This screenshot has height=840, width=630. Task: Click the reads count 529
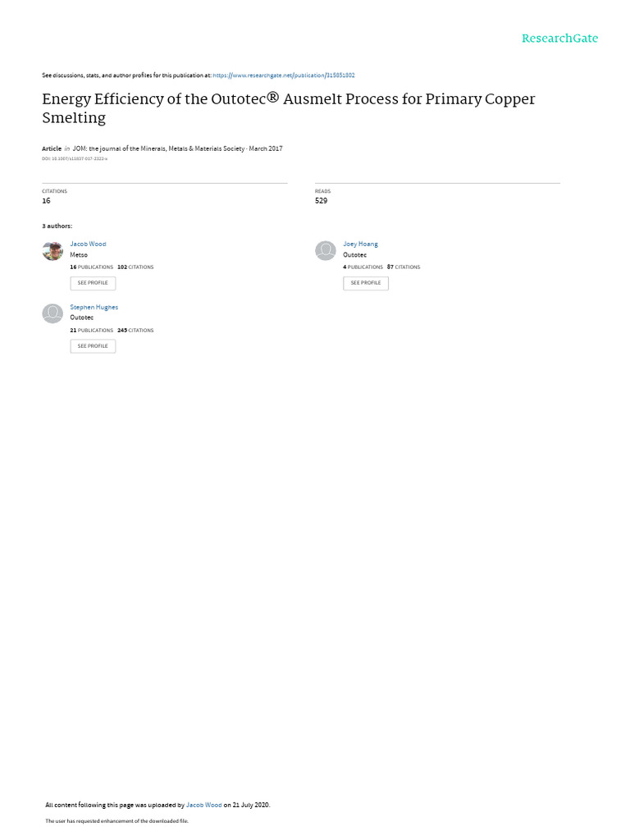pyautogui.click(x=321, y=200)
